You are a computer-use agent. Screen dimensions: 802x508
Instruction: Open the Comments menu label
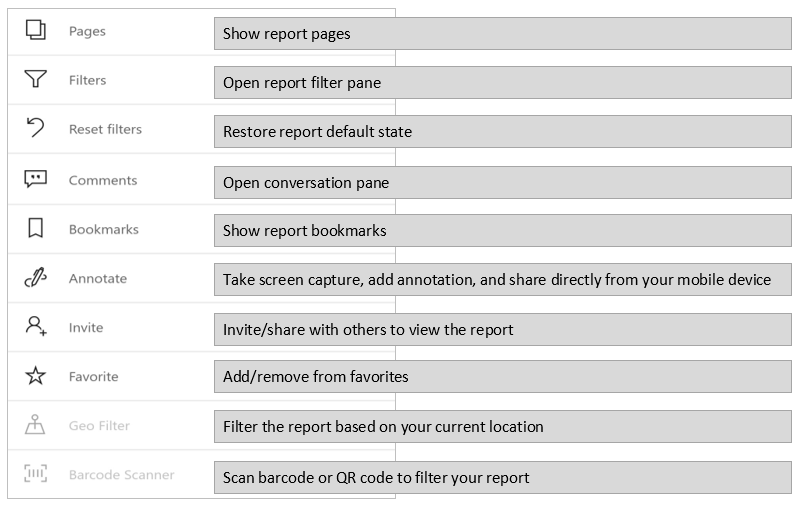click(x=103, y=180)
